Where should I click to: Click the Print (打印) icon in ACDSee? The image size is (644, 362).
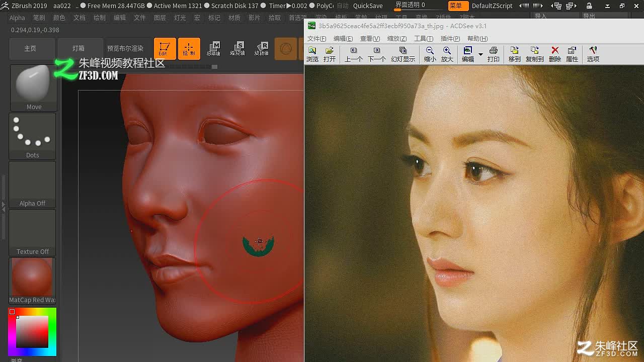494,54
